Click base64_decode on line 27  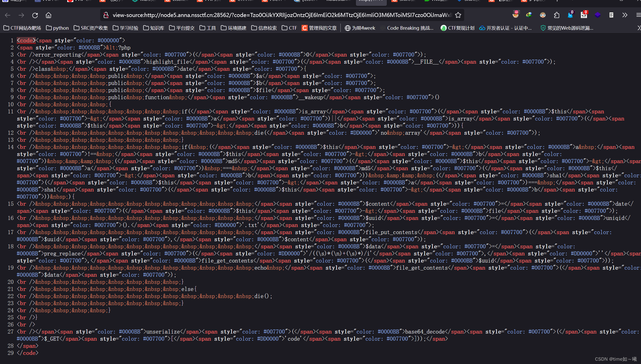(x=425, y=332)
